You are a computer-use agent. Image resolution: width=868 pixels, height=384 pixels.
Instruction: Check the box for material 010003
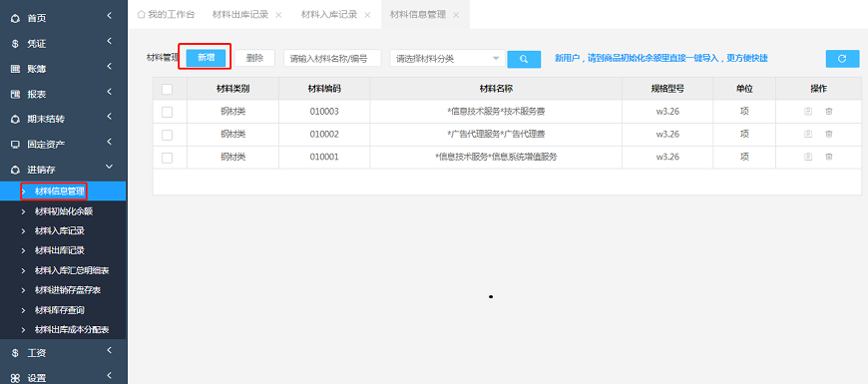click(x=168, y=112)
